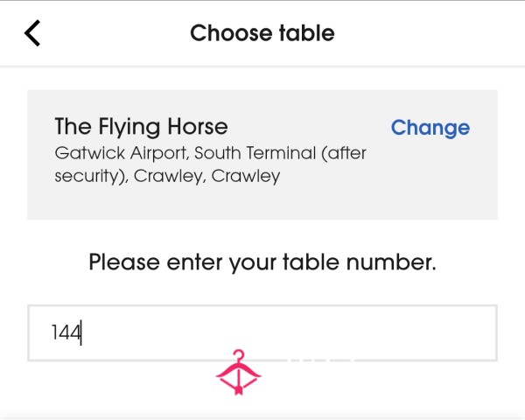This screenshot has width=525, height=420.
Task: Click the word 'Horse' in venue name
Action: pyautogui.click(x=198, y=127)
